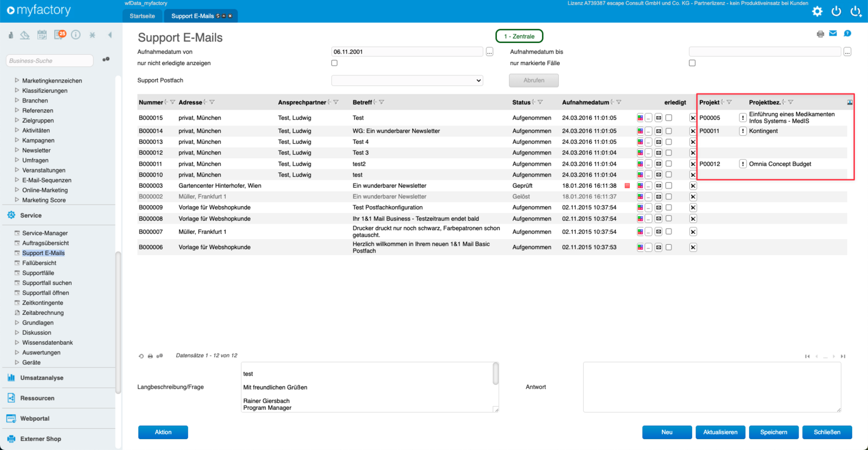Click the filter funnel on the Betreff column
The image size is (868, 450).
click(x=381, y=102)
